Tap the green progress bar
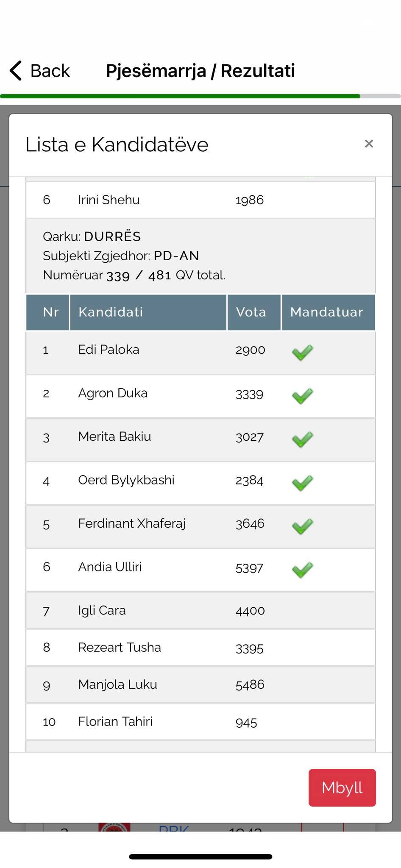This screenshot has width=401, height=868. (x=180, y=96)
